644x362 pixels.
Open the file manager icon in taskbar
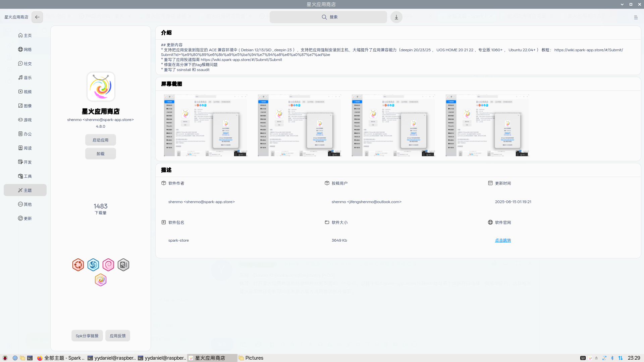coord(22,358)
